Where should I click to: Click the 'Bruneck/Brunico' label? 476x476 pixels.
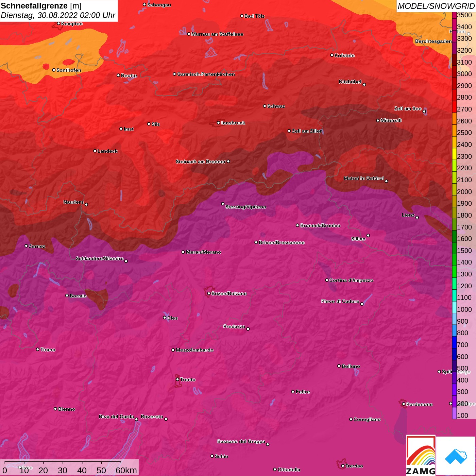click(320, 225)
